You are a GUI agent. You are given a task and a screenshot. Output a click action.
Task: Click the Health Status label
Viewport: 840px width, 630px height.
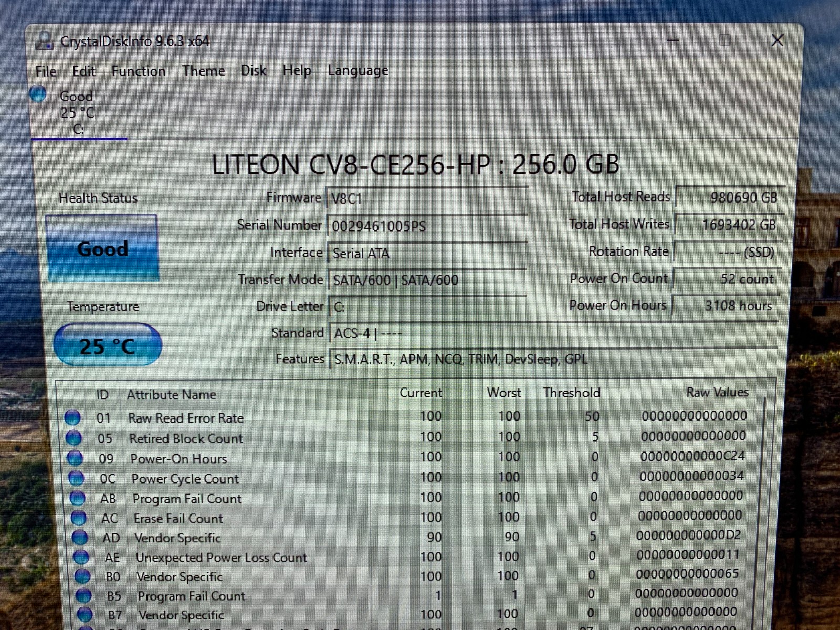click(x=98, y=198)
